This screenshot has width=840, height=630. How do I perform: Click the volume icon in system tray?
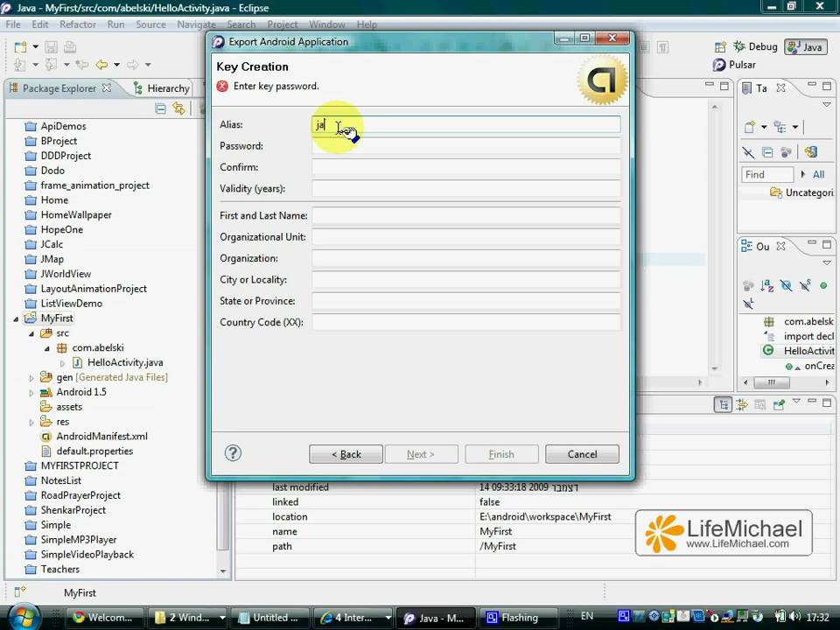click(794, 617)
